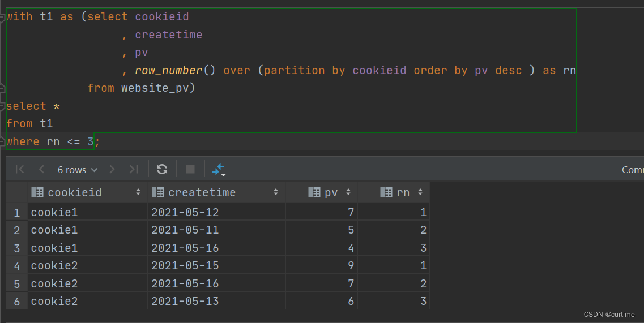The image size is (644, 323).
Task: Click cookie2 cell dated 2021-05-16
Action: tap(87, 283)
